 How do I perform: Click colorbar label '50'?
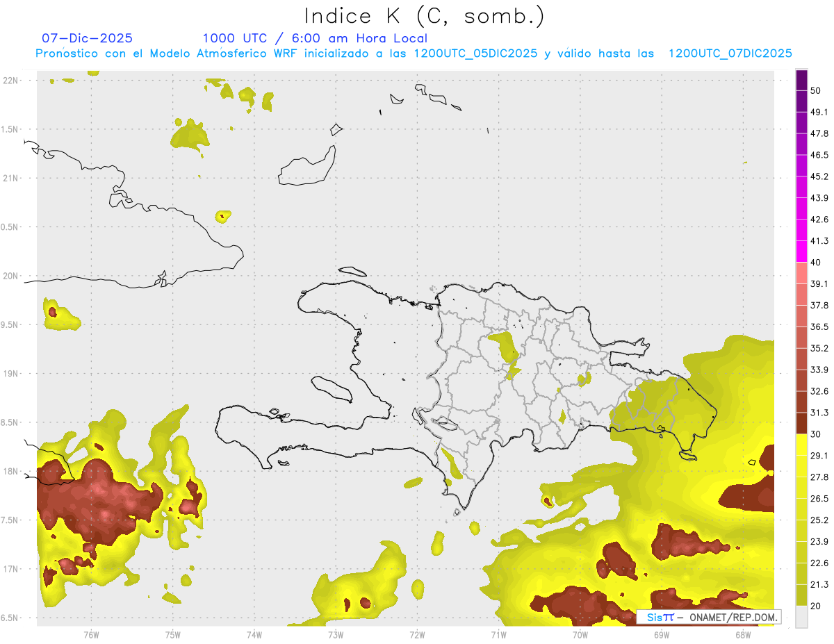816,90
